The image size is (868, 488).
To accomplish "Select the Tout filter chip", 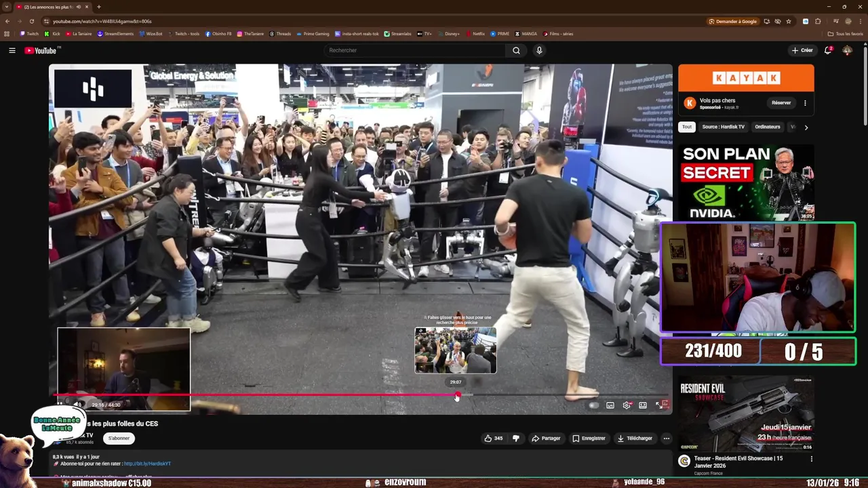I will (687, 127).
